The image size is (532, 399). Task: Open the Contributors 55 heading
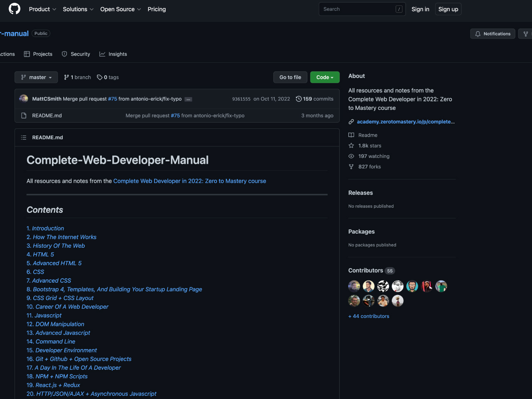pyautogui.click(x=372, y=271)
